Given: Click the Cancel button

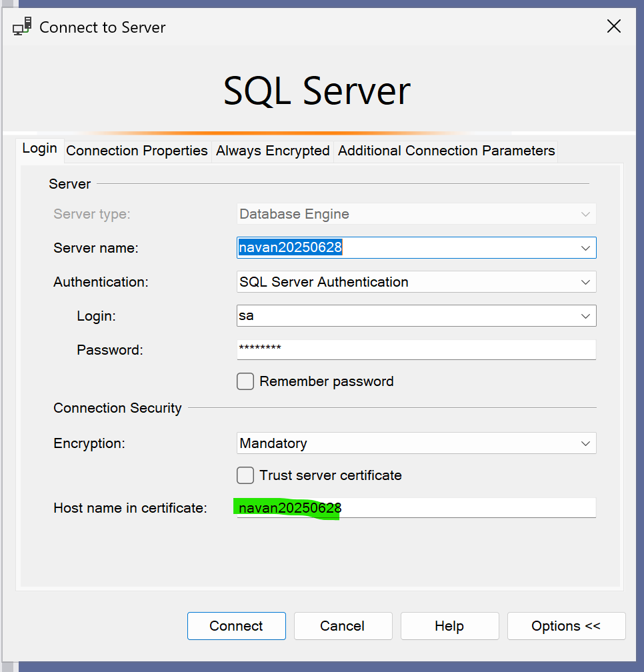Looking at the screenshot, I should click(x=343, y=626).
